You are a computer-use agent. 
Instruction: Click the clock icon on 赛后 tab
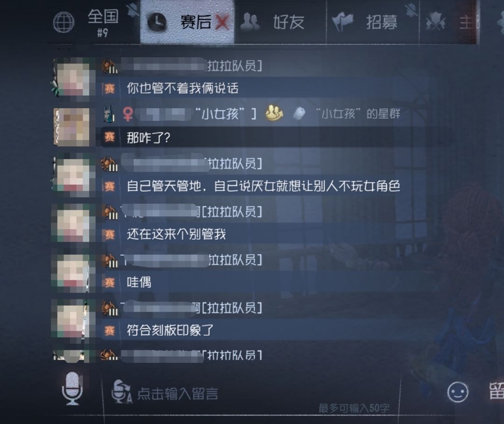[157, 22]
